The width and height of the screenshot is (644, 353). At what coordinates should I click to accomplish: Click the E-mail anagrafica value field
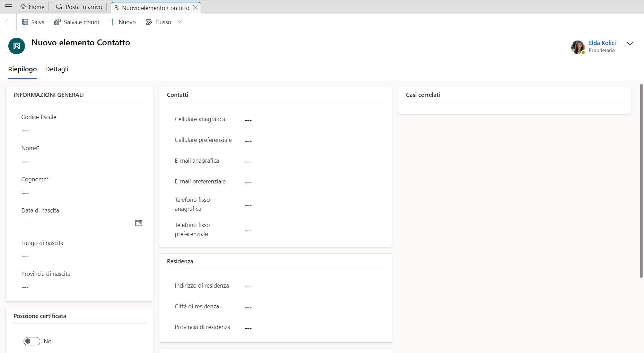coord(312,162)
